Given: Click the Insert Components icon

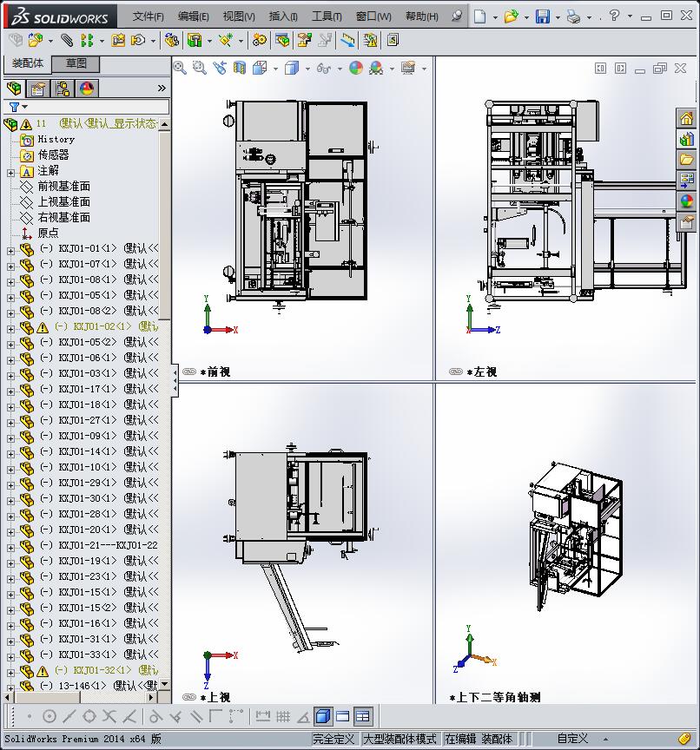Looking at the screenshot, I should [x=36, y=40].
